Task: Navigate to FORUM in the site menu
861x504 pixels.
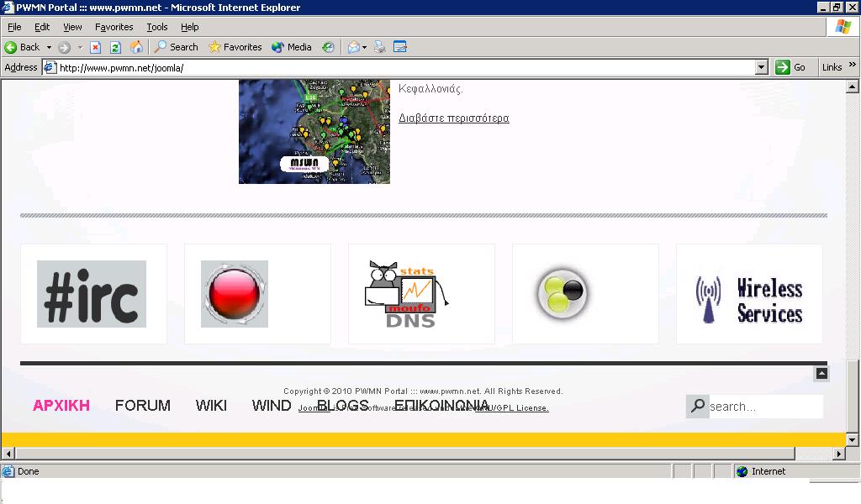Action: pos(142,406)
